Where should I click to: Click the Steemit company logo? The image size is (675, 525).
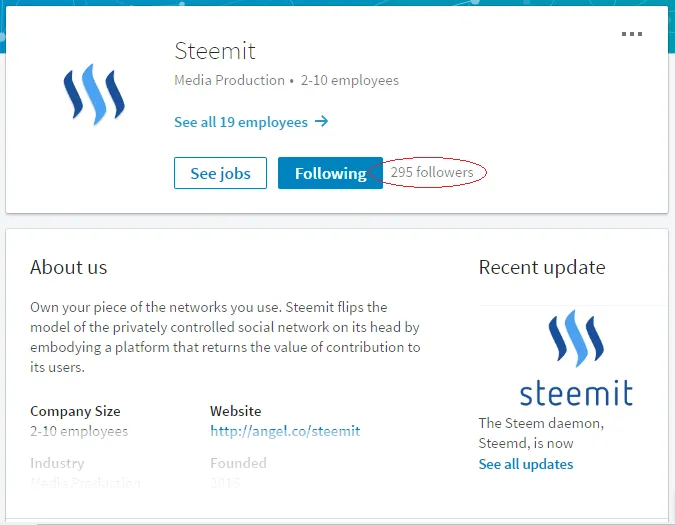pos(94,94)
